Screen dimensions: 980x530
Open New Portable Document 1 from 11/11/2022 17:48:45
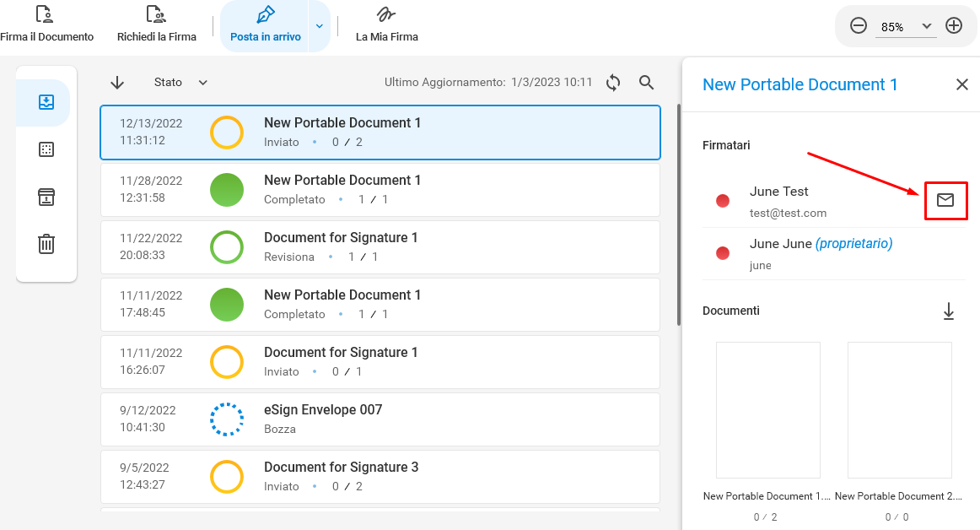click(x=380, y=305)
